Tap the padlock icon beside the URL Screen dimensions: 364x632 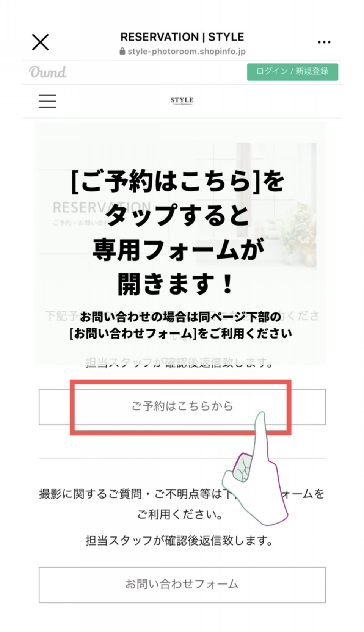pyautogui.click(x=122, y=51)
